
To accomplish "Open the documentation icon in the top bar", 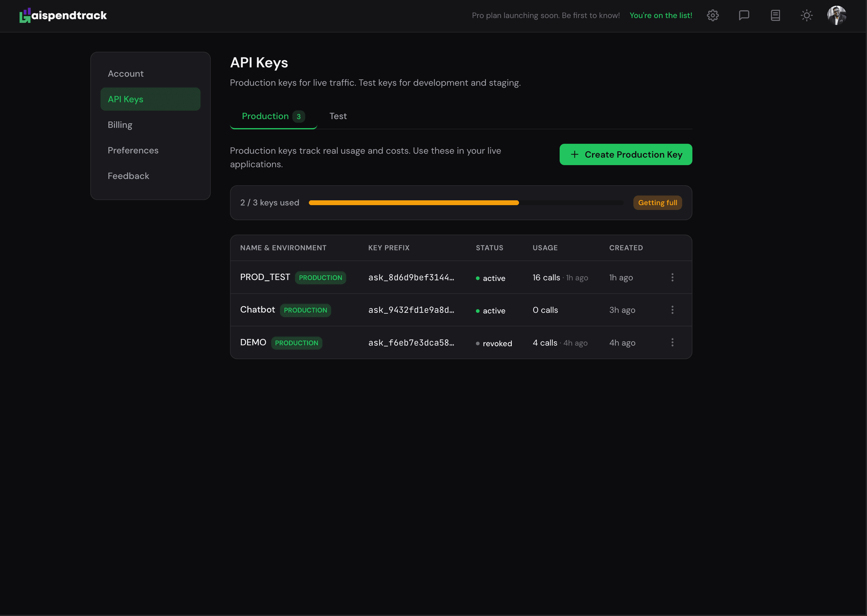I will [775, 15].
